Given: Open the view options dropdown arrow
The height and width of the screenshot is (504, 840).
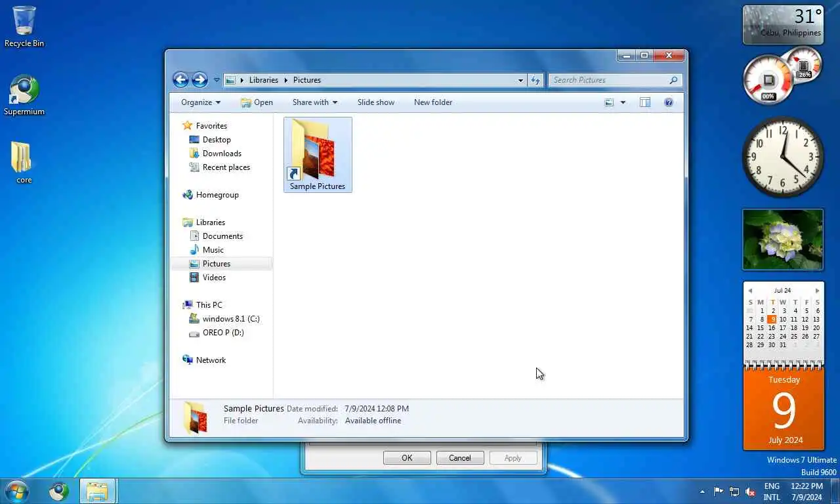Looking at the screenshot, I should pos(623,102).
